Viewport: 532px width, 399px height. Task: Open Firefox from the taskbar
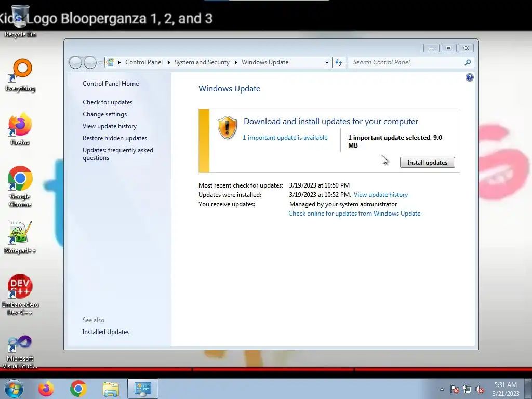46,389
